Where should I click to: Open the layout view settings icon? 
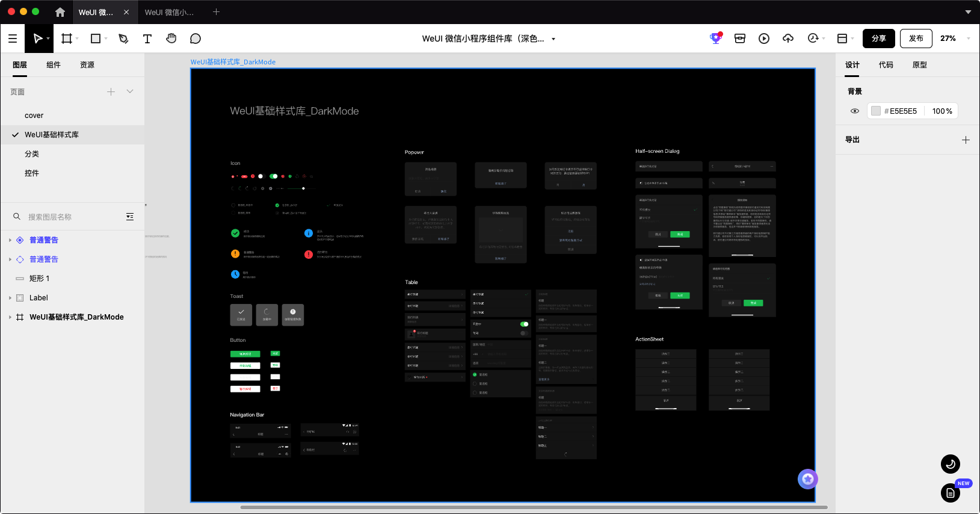click(842, 39)
